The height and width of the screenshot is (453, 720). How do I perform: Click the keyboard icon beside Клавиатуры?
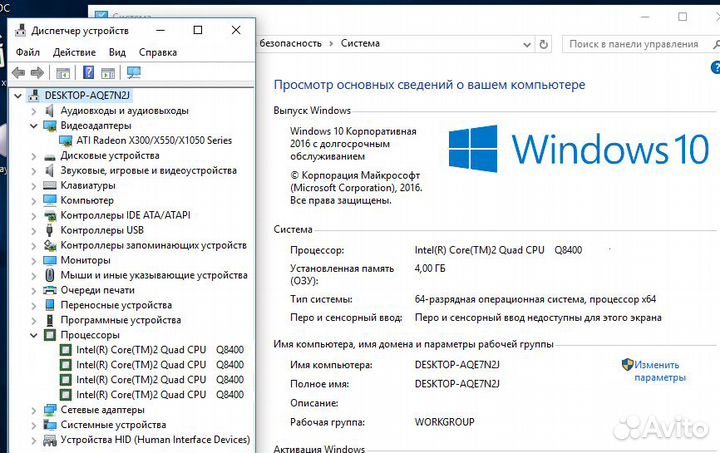point(50,185)
